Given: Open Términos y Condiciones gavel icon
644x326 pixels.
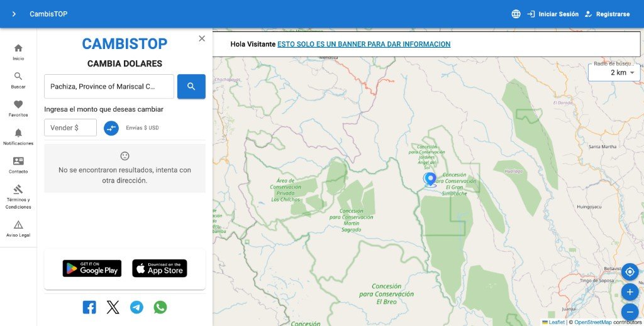Looking at the screenshot, I should click(18, 189).
